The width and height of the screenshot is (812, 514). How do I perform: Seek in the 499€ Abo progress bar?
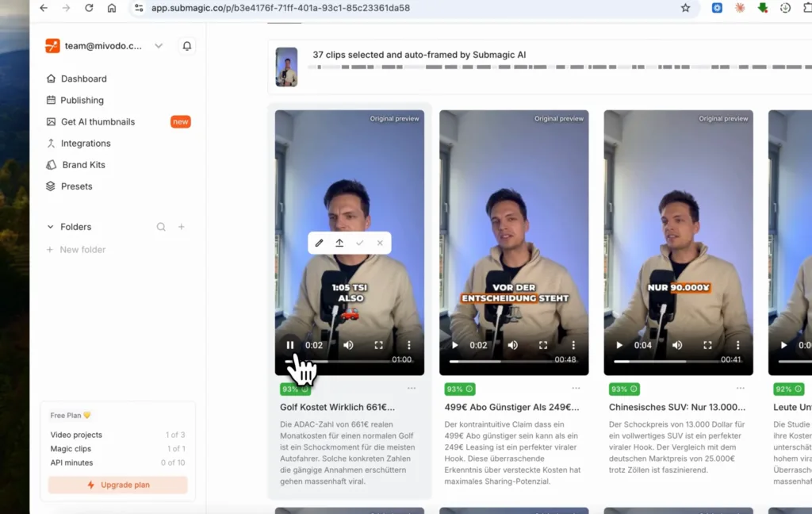(x=501, y=361)
